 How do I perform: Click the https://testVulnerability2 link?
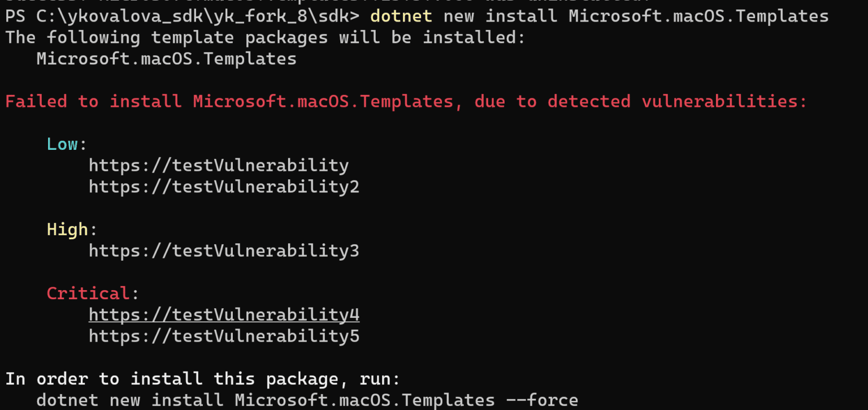(224, 187)
